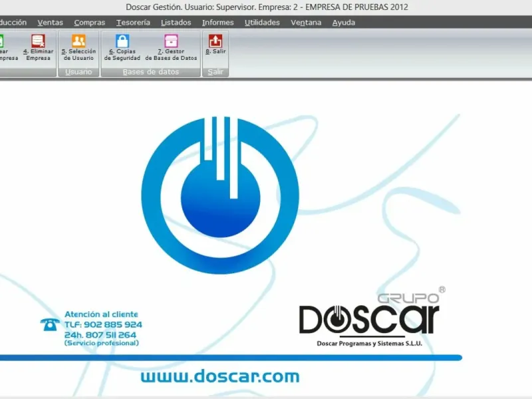Image resolution: width=532 pixels, height=399 pixels.
Task: Open the Ventana menu
Action: pyautogui.click(x=306, y=23)
